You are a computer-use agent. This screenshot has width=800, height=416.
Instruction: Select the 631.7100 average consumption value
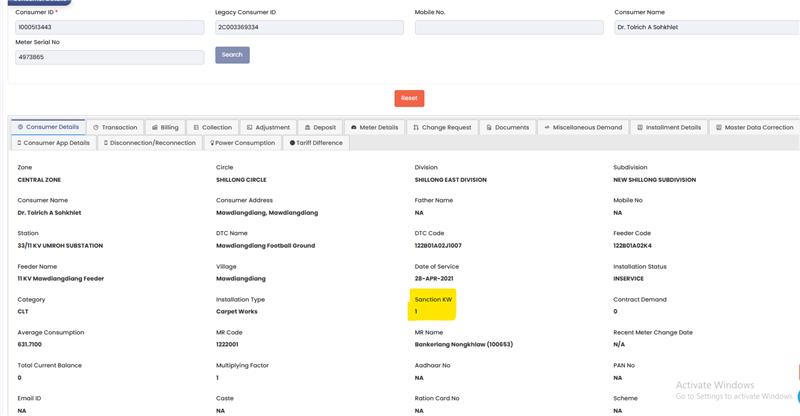30,345
